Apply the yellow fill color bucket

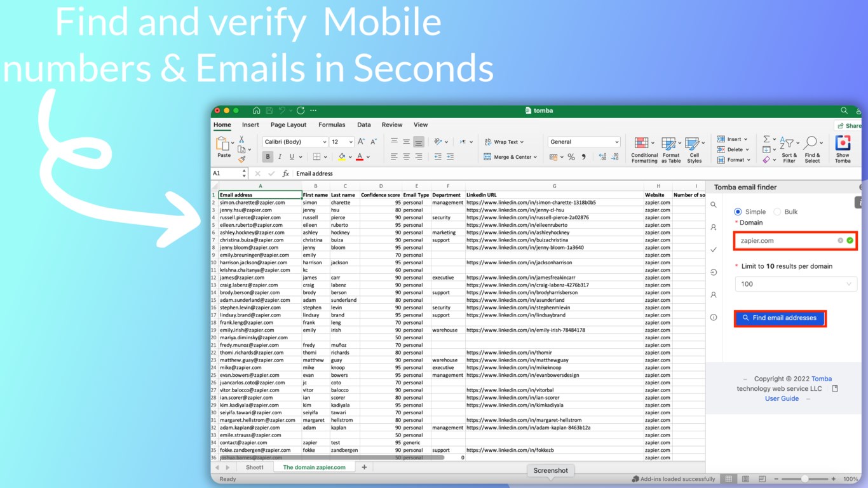(x=342, y=157)
